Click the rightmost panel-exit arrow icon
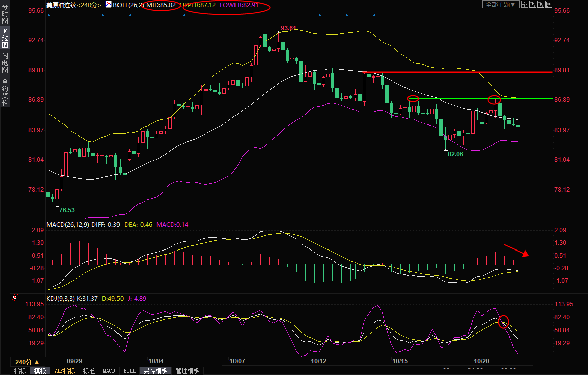Viewport: 588px width, 375px height. 549,4
